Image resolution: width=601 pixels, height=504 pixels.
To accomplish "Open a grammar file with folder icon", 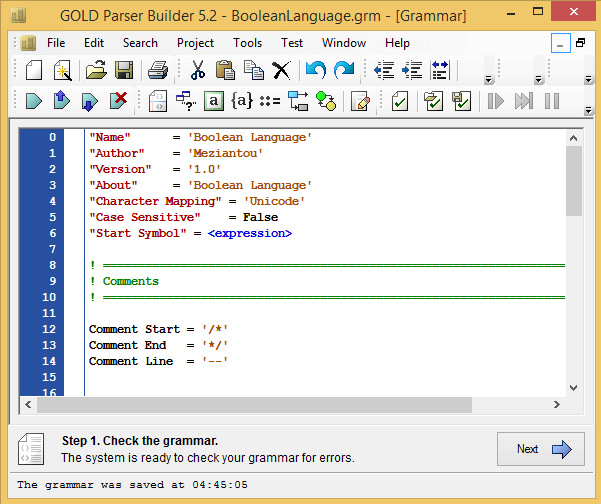I will pyautogui.click(x=95, y=70).
